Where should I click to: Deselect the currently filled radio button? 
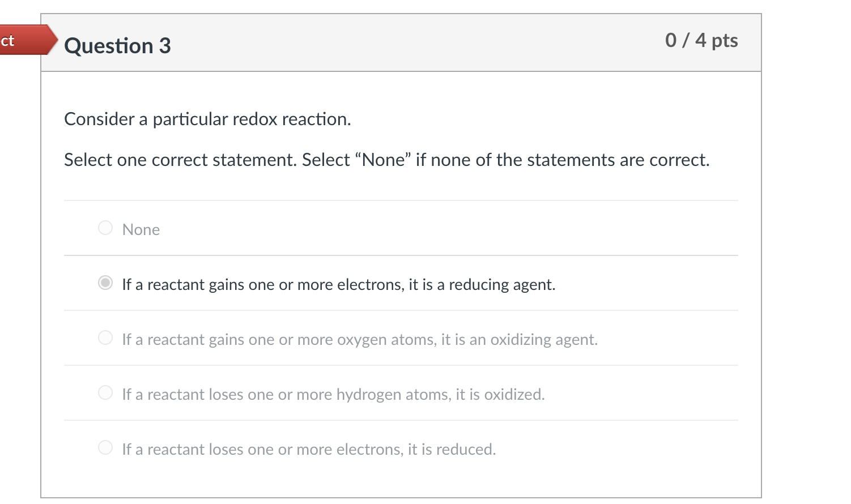coord(105,283)
